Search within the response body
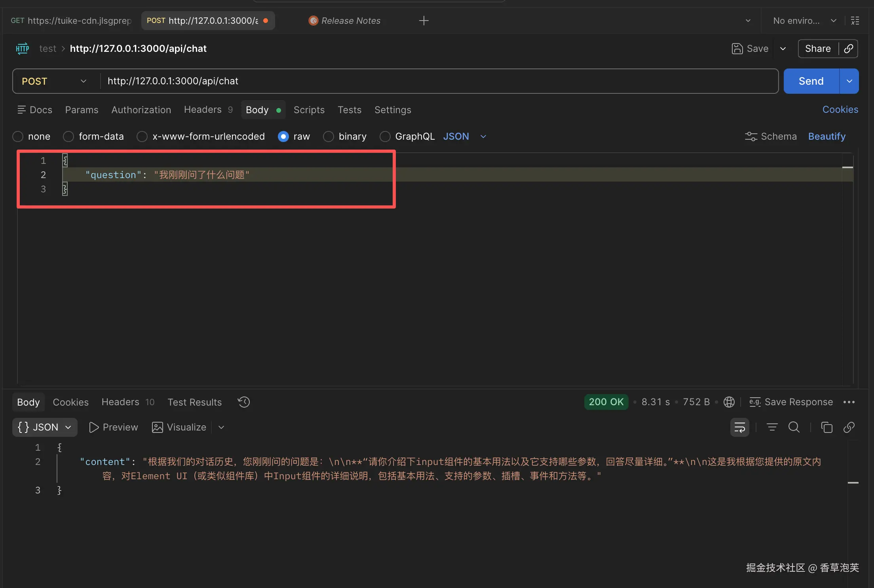The image size is (874, 588). (x=794, y=427)
